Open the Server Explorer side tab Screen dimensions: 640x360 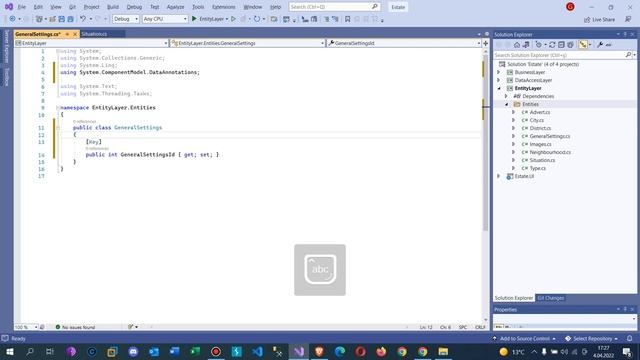tap(7, 46)
